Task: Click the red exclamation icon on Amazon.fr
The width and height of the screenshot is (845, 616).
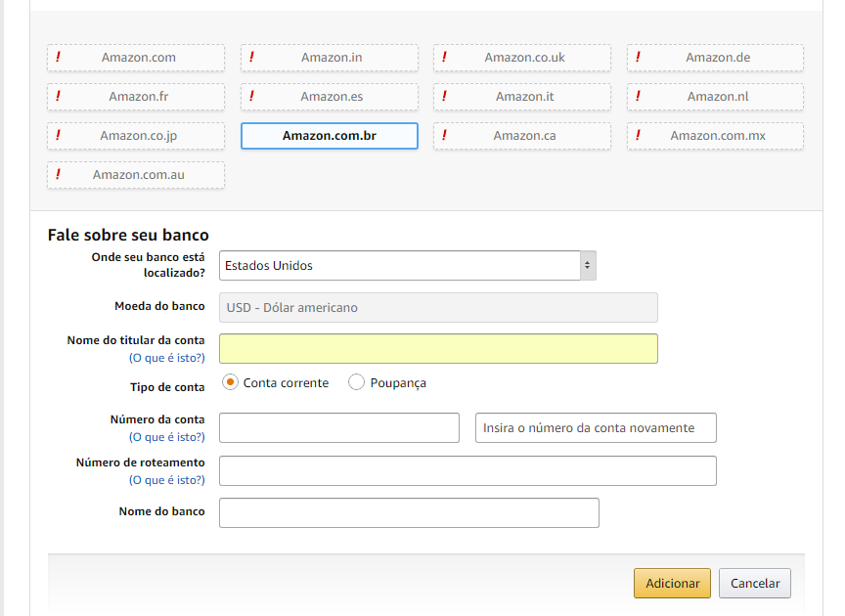Action: pos(59,96)
